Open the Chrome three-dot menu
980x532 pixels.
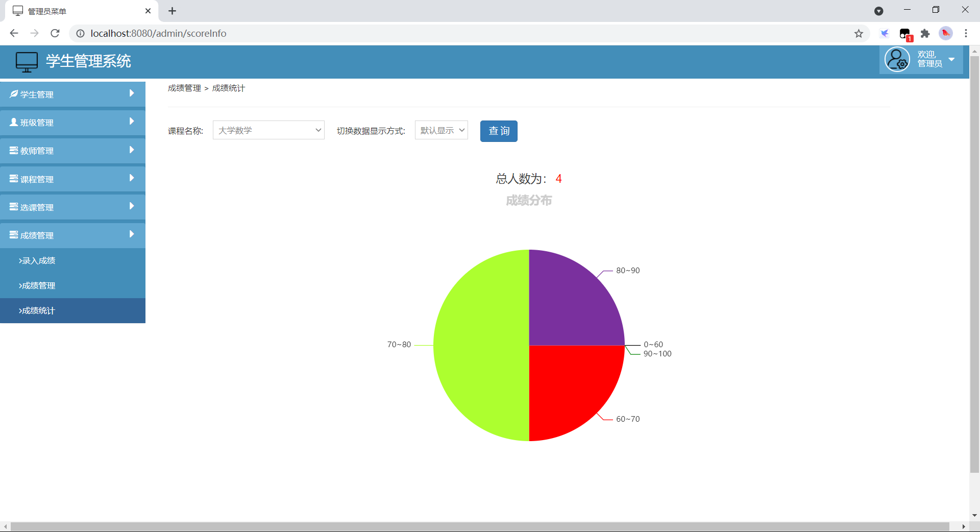(966, 34)
